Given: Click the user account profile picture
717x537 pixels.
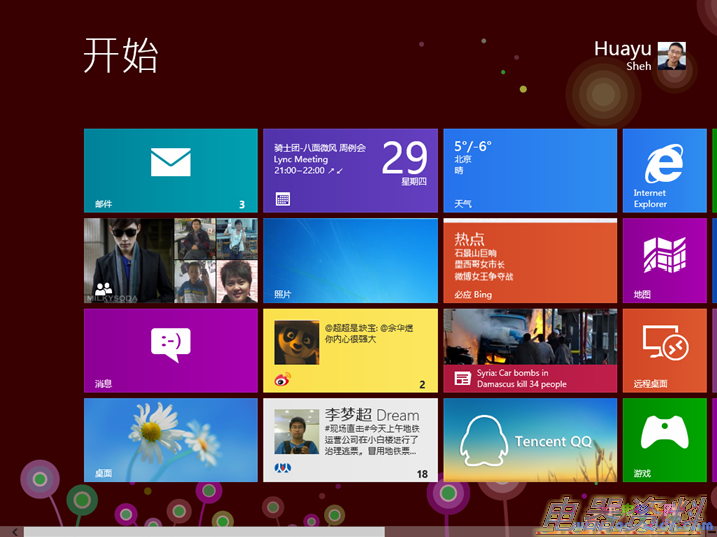Looking at the screenshot, I should pyautogui.click(x=671, y=56).
